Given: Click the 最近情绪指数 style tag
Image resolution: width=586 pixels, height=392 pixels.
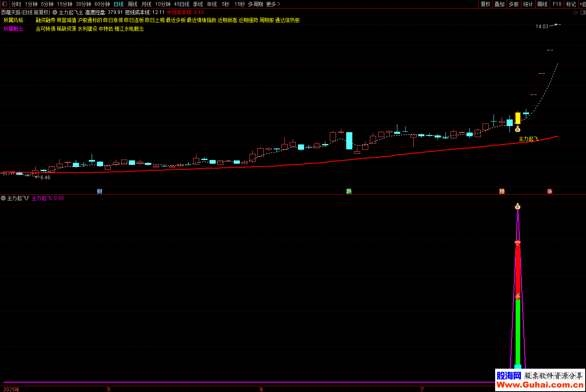Looking at the screenshot, I should pyautogui.click(x=201, y=20).
